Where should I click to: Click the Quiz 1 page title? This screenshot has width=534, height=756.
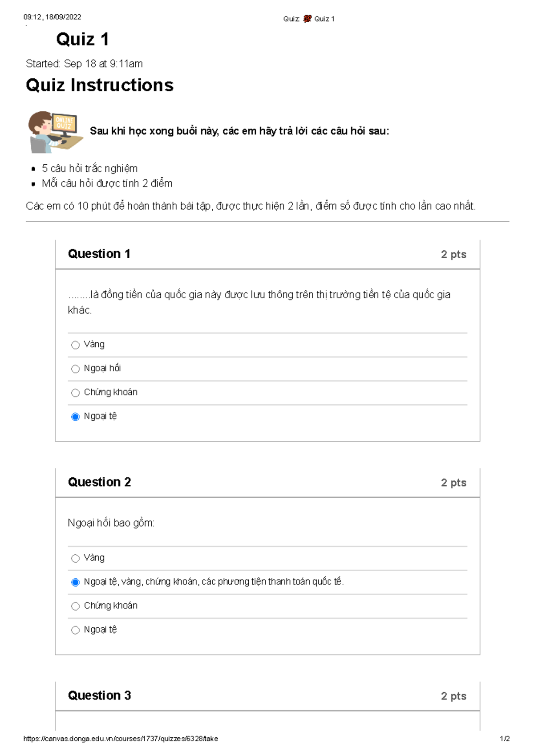coord(82,40)
